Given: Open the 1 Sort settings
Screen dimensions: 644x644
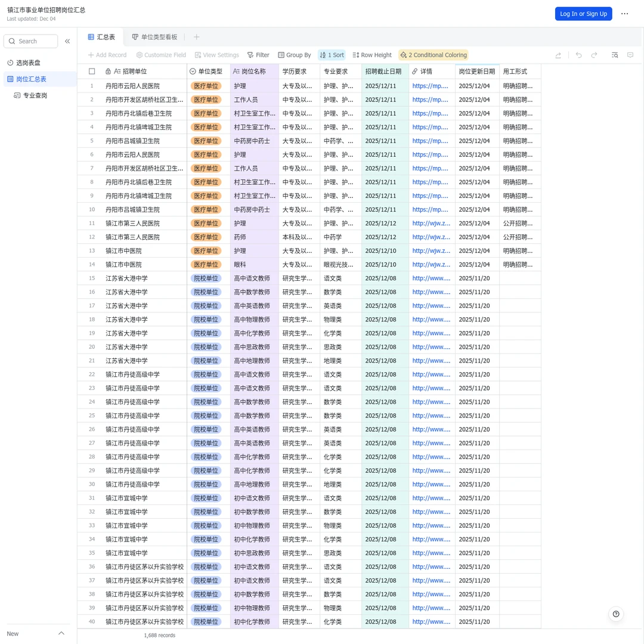Looking at the screenshot, I should [332, 55].
